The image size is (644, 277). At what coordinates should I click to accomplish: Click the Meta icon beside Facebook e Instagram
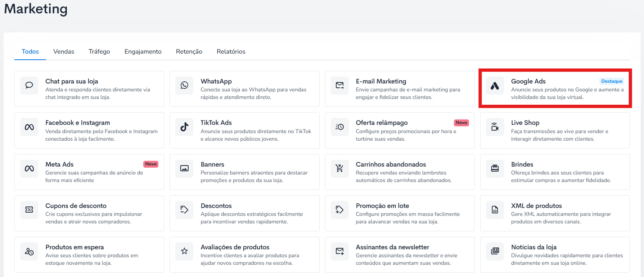(29, 127)
